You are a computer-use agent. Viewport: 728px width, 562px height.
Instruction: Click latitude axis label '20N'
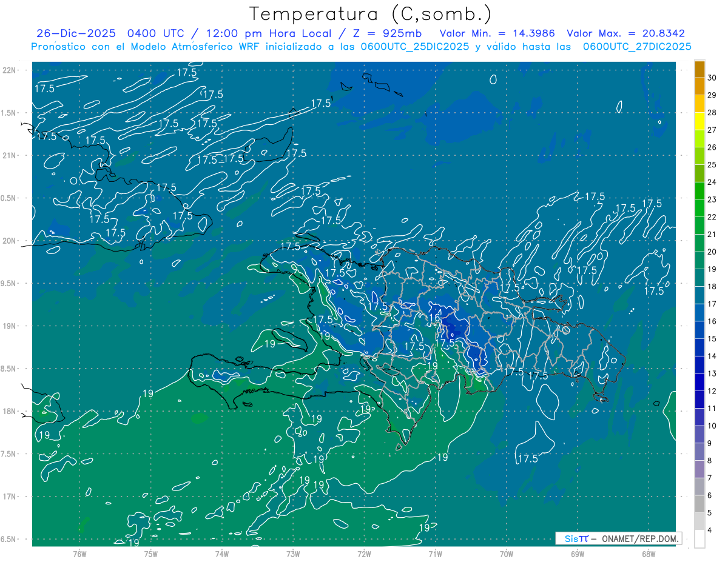10,241
